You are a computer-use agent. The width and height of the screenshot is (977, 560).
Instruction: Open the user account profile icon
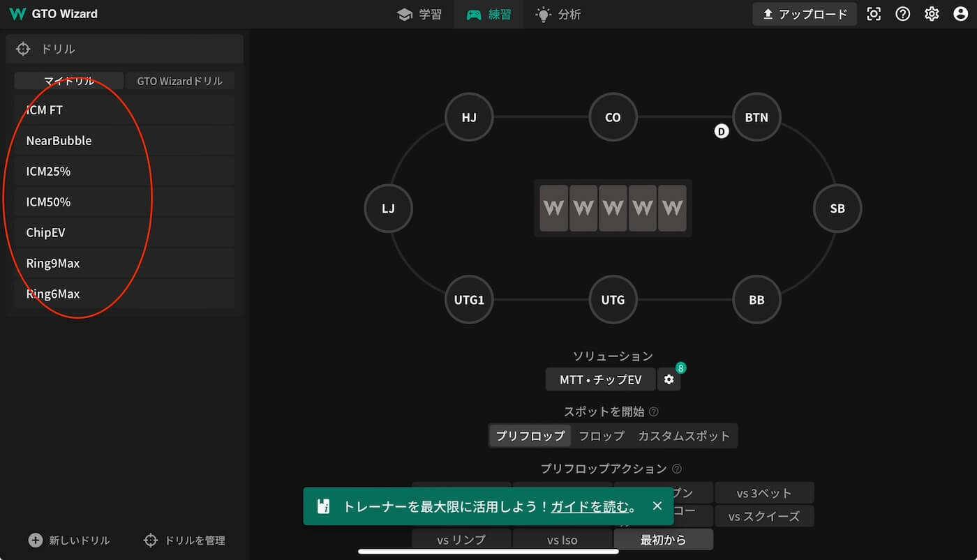960,14
